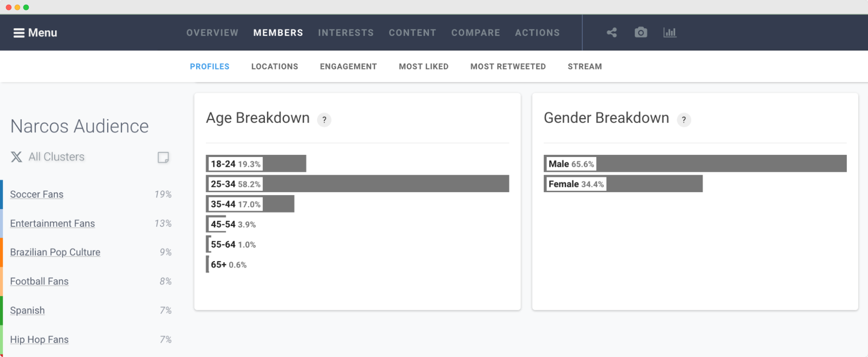Click the 19% value for Soccer Fans

coord(163,194)
